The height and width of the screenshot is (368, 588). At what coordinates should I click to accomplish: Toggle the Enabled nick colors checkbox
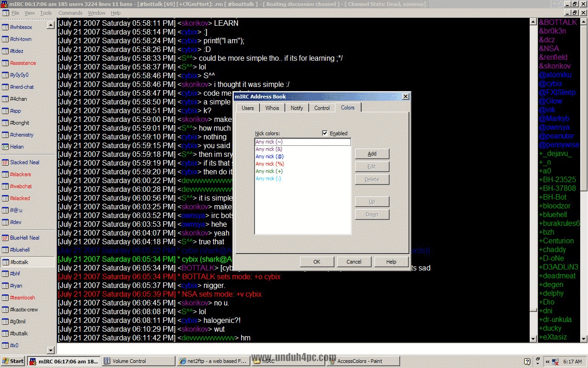[325, 133]
